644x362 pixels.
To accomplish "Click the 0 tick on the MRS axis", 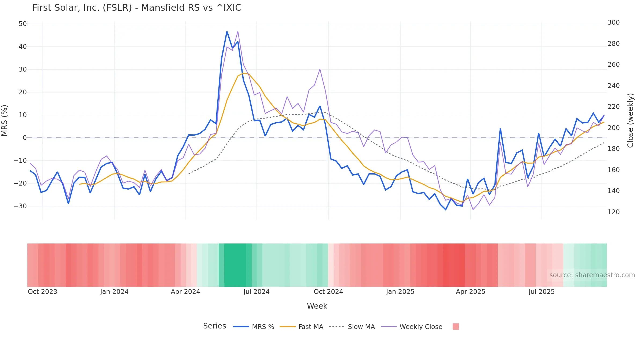I will [x=25, y=138].
